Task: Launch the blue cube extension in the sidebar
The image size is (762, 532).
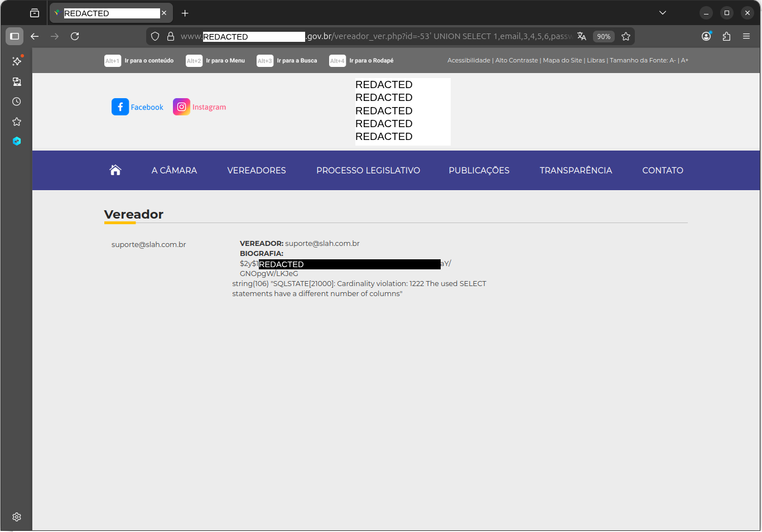Action: [x=16, y=141]
